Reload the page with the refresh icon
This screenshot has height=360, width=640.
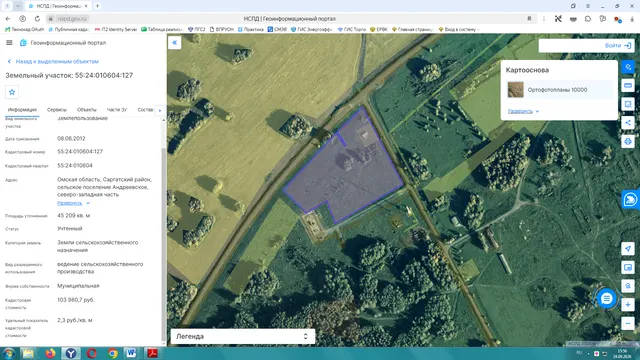pos(37,19)
